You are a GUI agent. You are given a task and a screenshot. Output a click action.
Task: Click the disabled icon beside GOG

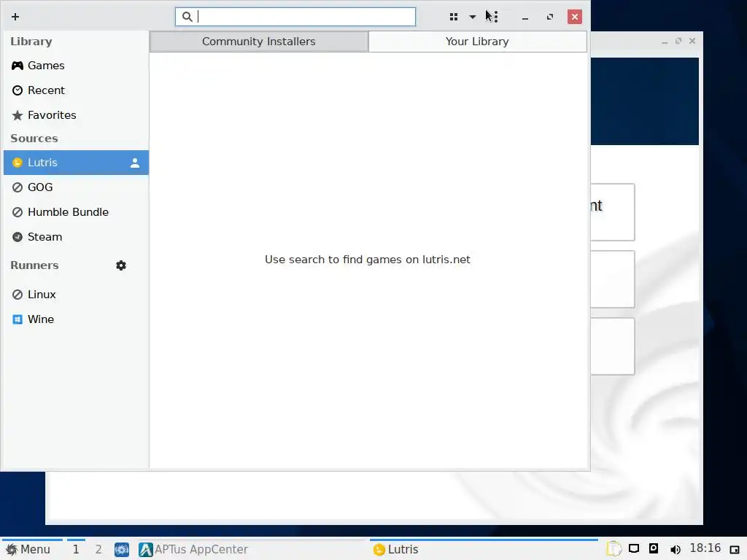[18, 187]
